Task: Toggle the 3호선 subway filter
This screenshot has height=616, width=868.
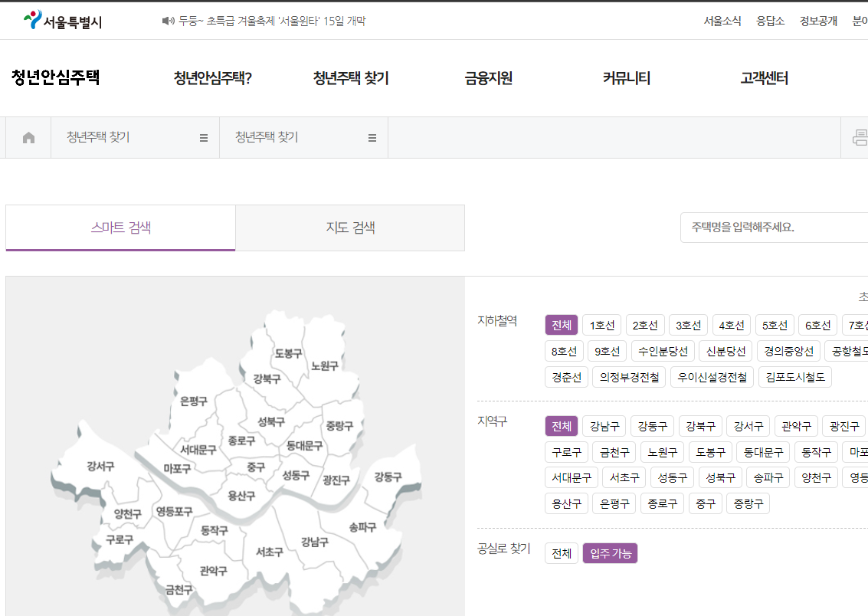Action: (688, 325)
